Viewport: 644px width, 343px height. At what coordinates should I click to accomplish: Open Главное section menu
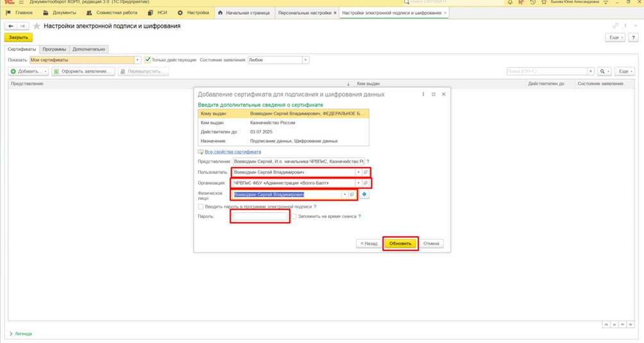[20, 13]
